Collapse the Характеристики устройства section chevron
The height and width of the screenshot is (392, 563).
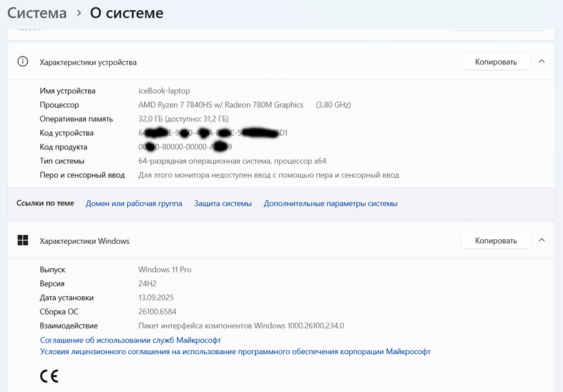pyautogui.click(x=542, y=62)
